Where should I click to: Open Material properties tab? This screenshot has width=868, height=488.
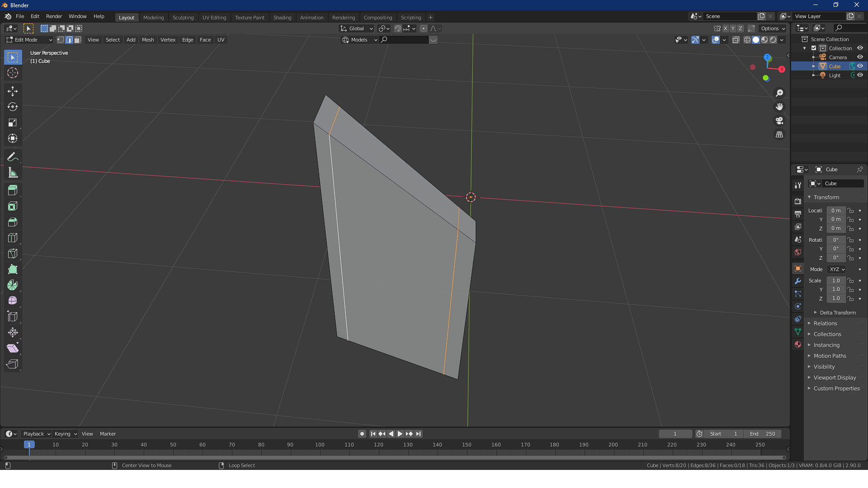tap(798, 344)
